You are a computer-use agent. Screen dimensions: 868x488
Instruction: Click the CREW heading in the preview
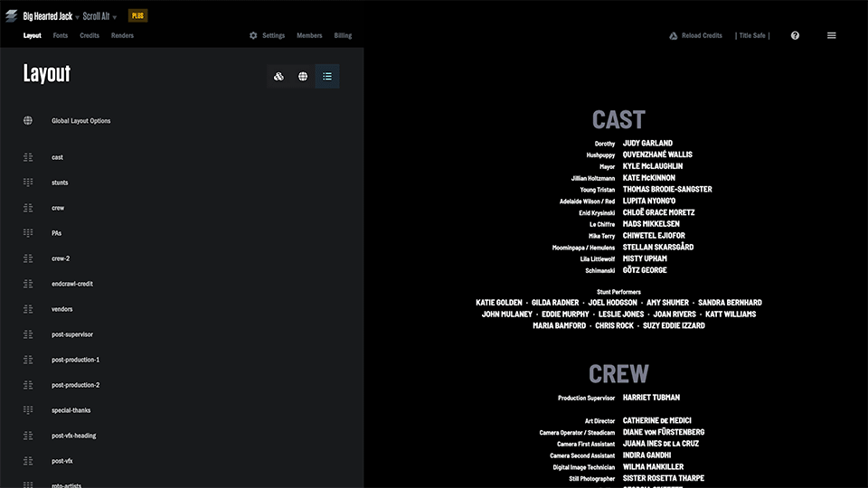tap(618, 373)
